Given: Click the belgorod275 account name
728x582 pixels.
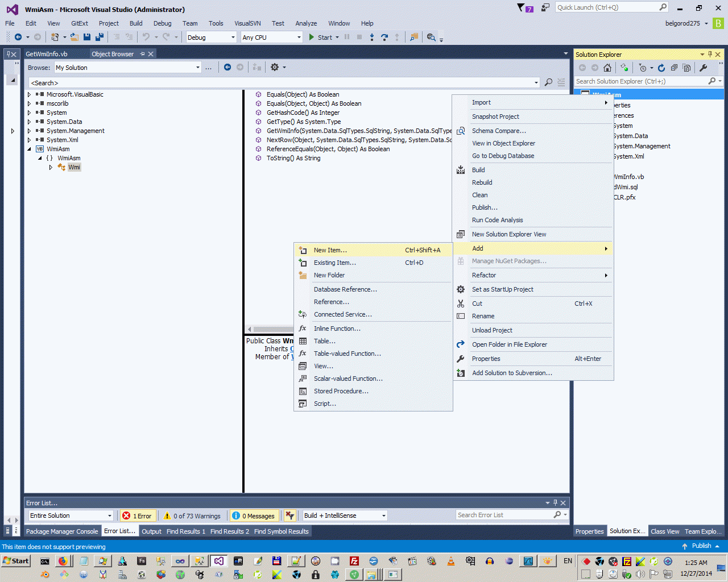Looking at the screenshot, I should [682, 23].
